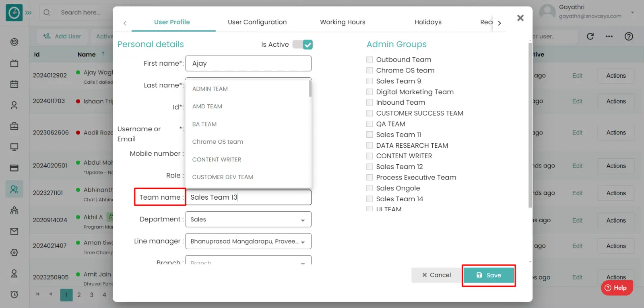Click the question mark help icon

[x=629, y=37]
